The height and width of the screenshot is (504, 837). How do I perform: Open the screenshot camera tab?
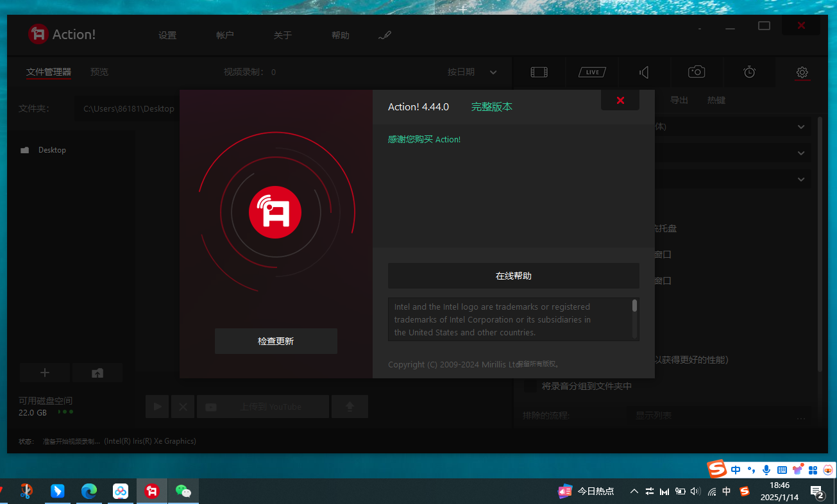(697, 72)
